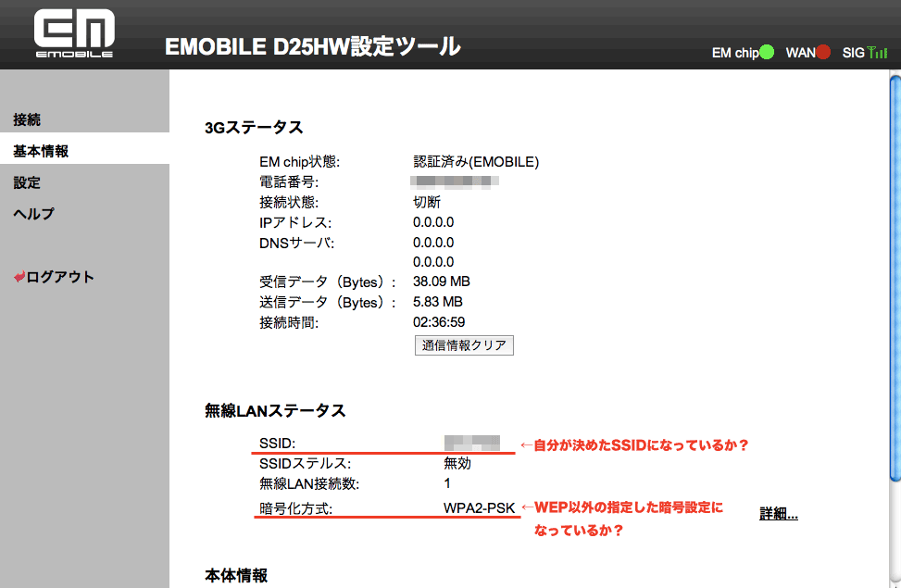Click the SIG signal strength bars icon
The image size is (901, 588).
[x=877, y=52]
